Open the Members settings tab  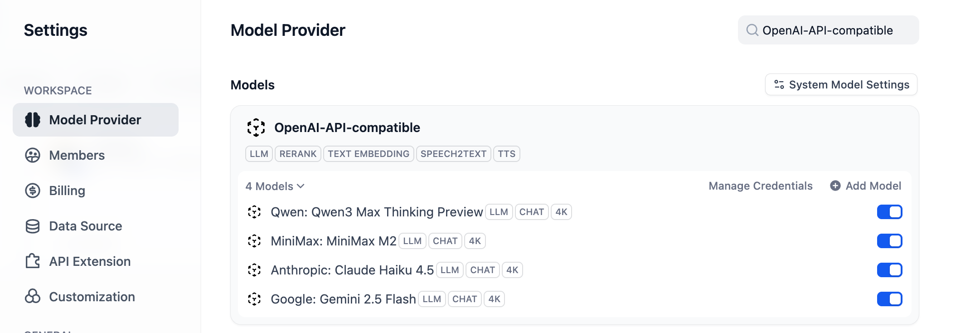77,155
